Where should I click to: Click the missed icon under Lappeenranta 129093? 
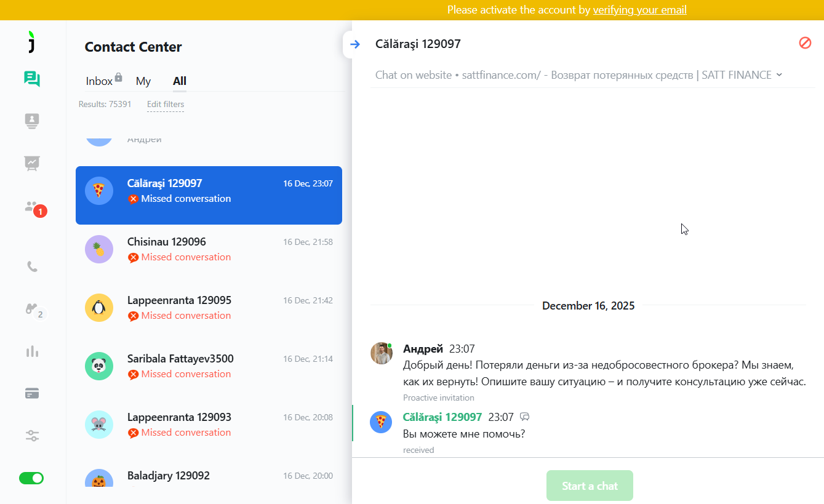click(x=133, y=433)
